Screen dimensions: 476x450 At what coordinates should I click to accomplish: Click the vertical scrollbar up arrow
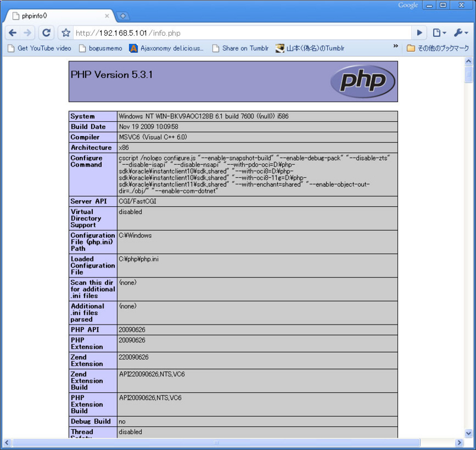[468, 61]
